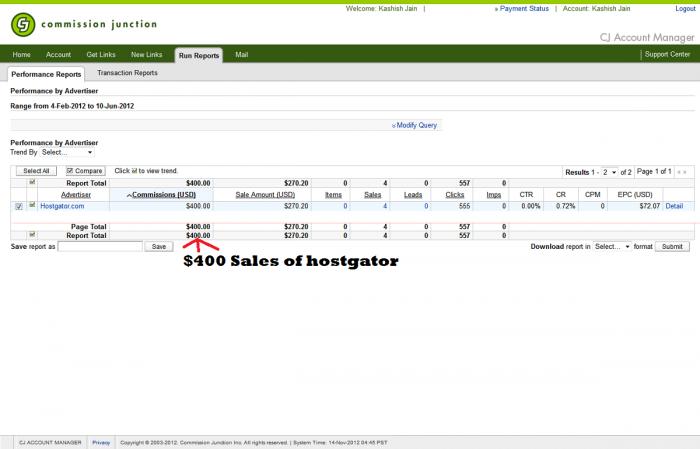Viewport: 700px width, 449px height.
Task: Click the Commission Junction logo
Action: point(84,24)
